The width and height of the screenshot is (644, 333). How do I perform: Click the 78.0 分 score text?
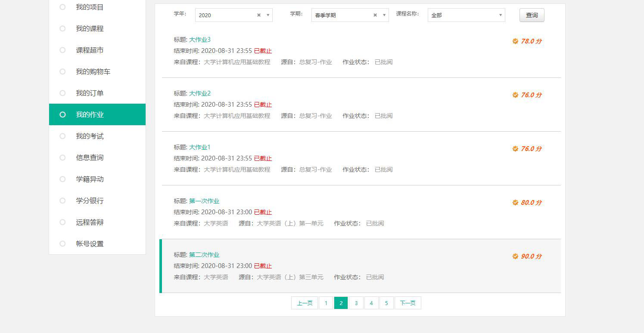(531, 41)
